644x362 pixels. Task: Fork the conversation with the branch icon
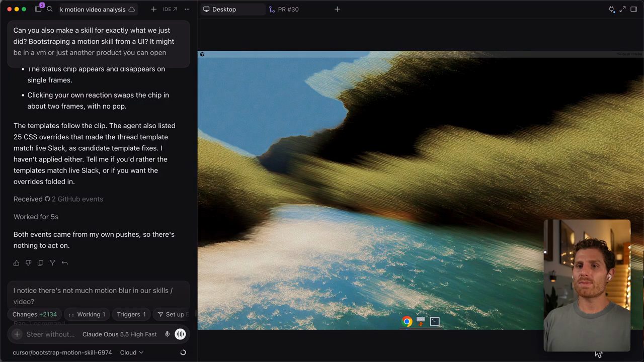52,263
